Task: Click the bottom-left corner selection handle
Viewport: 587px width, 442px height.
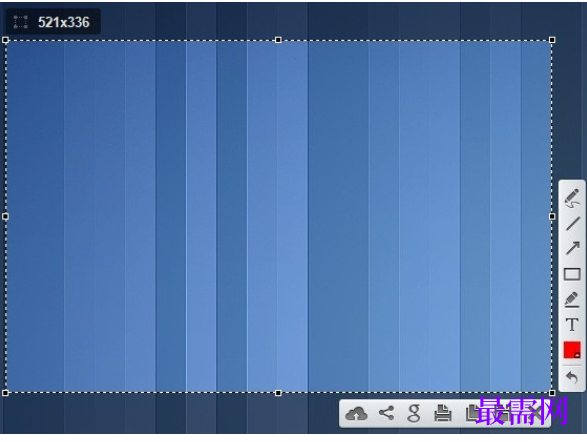Action: click(x=5, y=393)
